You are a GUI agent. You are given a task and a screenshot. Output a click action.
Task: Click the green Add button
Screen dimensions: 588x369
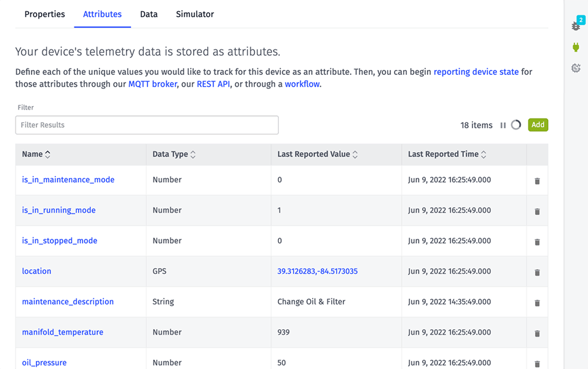coord(538,125)
